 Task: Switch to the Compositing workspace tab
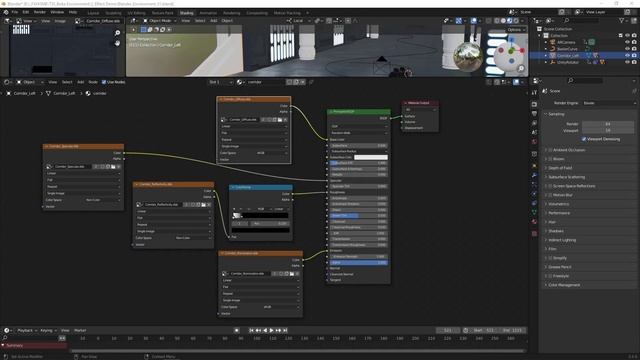[257, 13]
